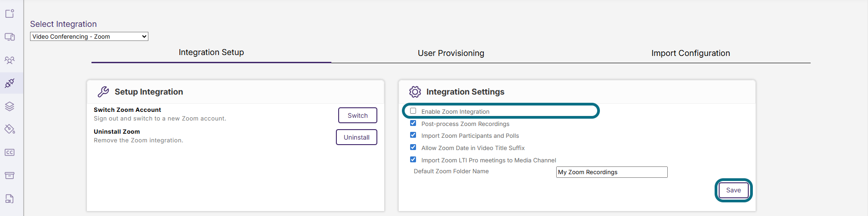Save the integration settings
The width and height of the screenshot is (868, 216).
click(733, 190)
